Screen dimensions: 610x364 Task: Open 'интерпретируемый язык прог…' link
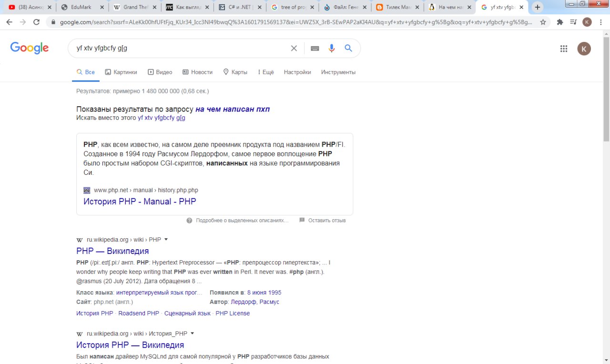point(159,293)
